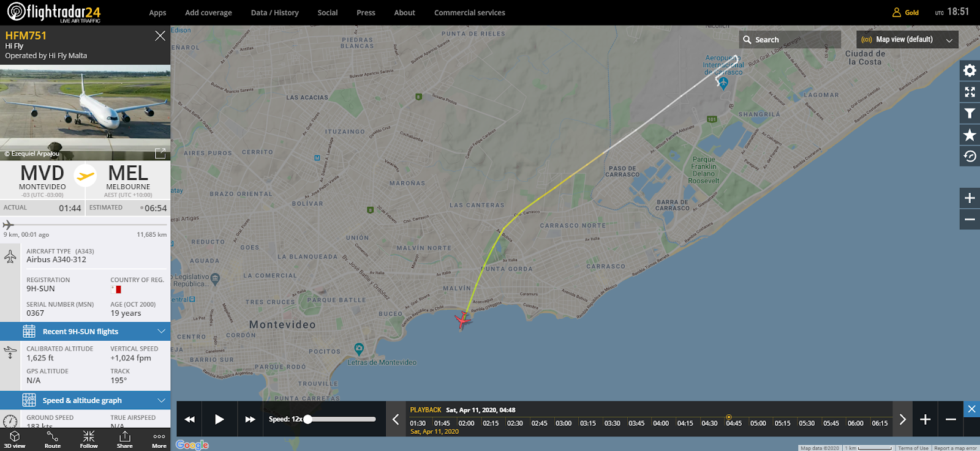The width and height of the screenshot is (980, 451).
Task: Open the Data / History menu
Action: click(x=274, y=13)
